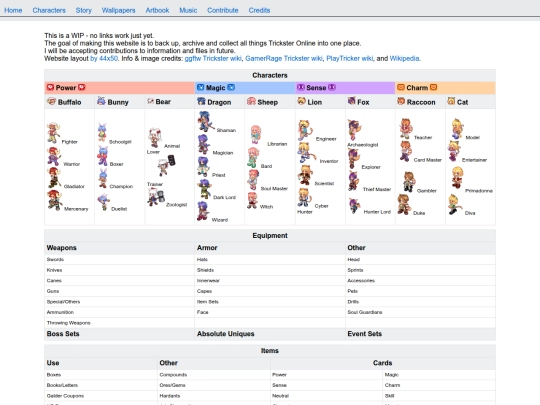Open the Primadonna cat sprite
The height and width of the screenshot is (405, 540).
(x=458, y=178)
